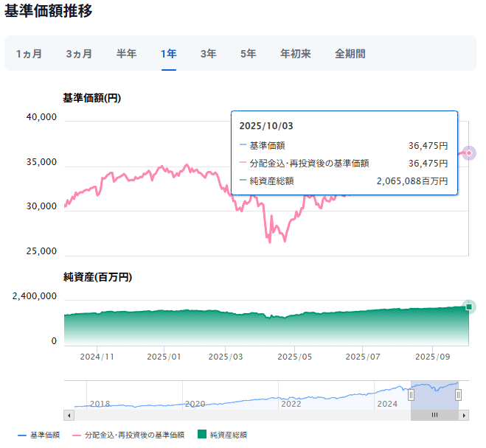Image resolution: width=486 pixels, height=448 pixels.
Task: Click the right range handle in navigator
Action: click(x=459, y=395)
